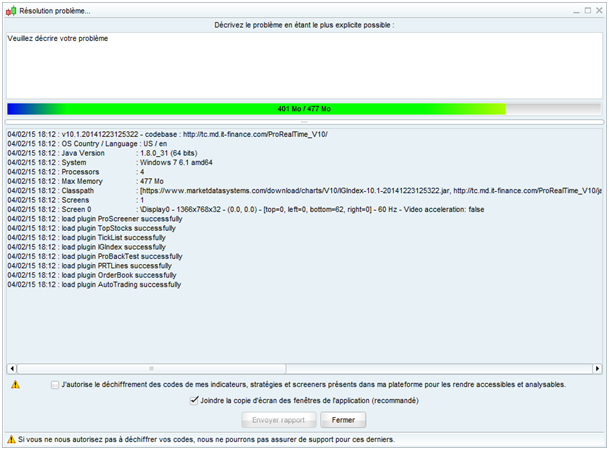Click the horizontal scrollbar thumb

pos(151,368)
